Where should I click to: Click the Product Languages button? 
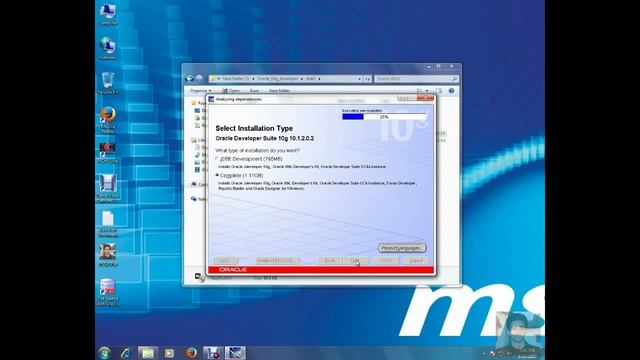point(402,248)
